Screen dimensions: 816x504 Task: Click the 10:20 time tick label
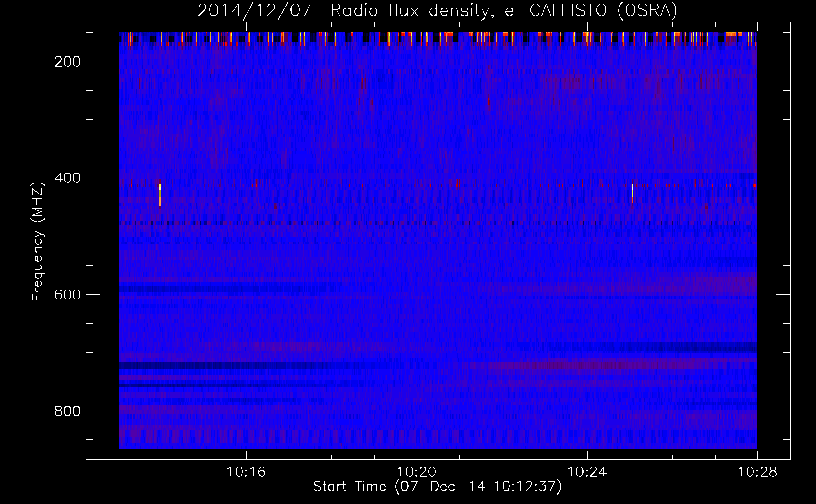pos(417,472)
